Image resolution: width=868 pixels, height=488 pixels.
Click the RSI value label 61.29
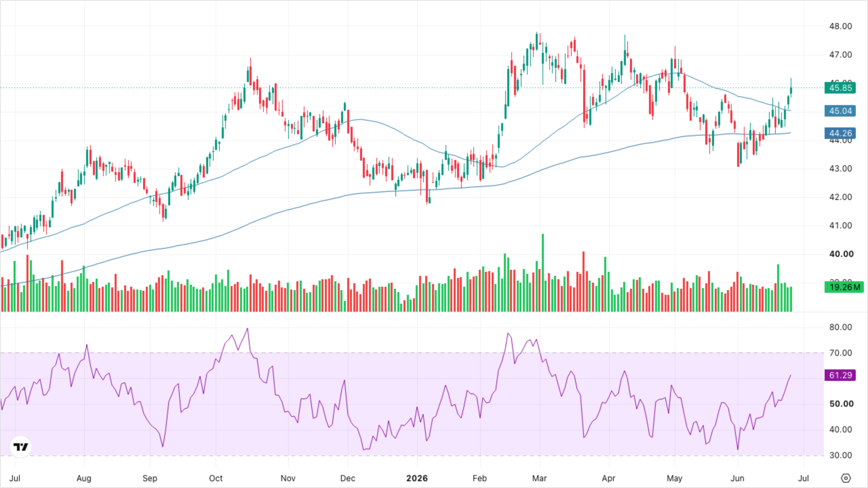pyautogui.click(x=840, y=375)
